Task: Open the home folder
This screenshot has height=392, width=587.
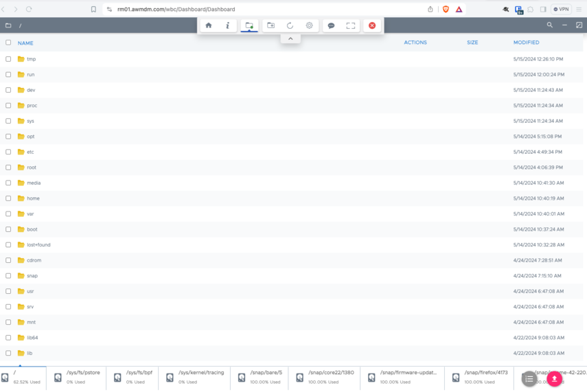Action: 33,198
